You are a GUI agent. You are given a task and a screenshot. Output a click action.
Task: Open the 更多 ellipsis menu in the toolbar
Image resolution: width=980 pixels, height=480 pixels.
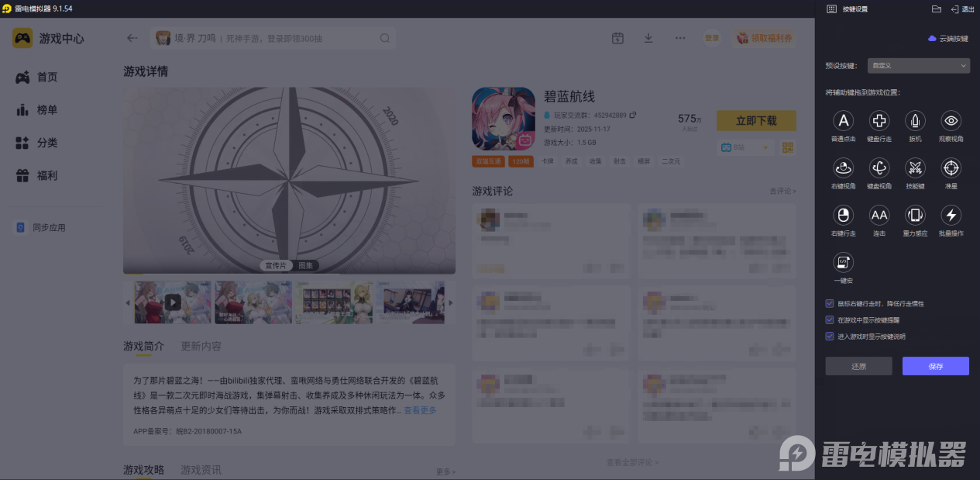click(679, 37)
